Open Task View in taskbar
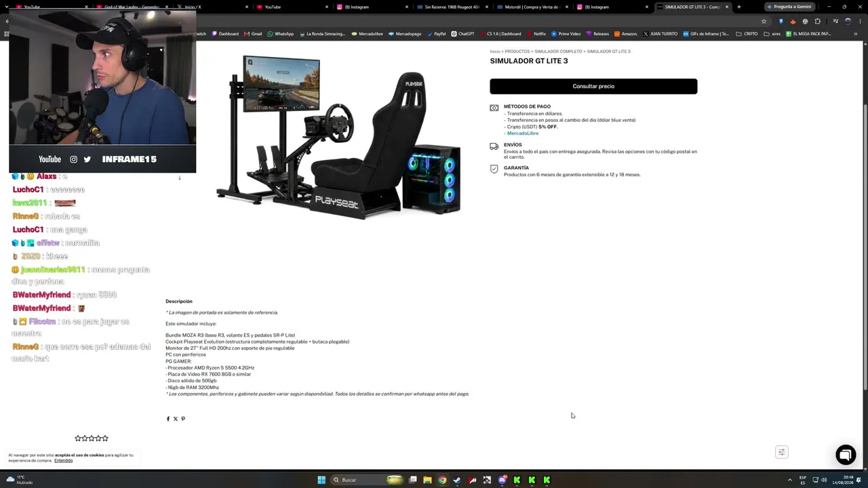Viewport: 868px width, 488px height. (x=412, y=480)
